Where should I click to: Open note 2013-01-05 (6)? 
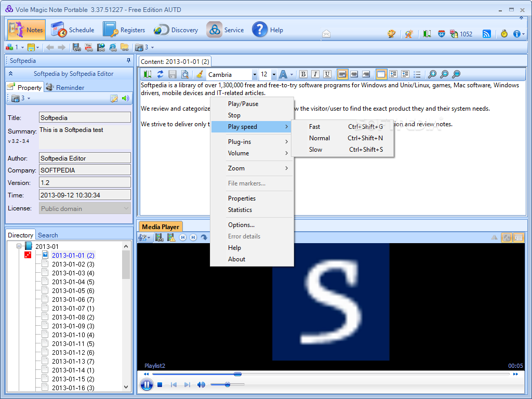pyautogui.click(x=73, y=291)
